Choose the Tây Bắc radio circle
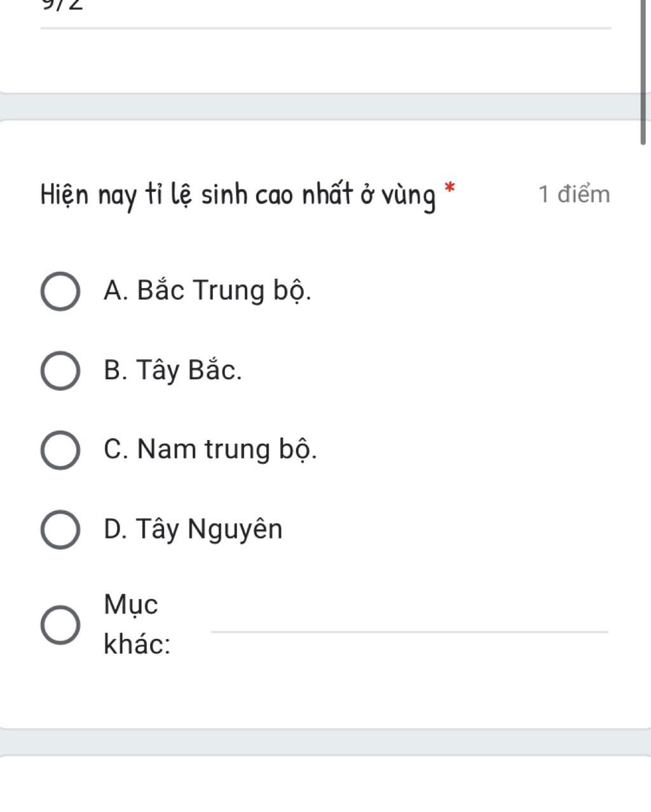Screen dimensions: 651x812 pos(60,371)
